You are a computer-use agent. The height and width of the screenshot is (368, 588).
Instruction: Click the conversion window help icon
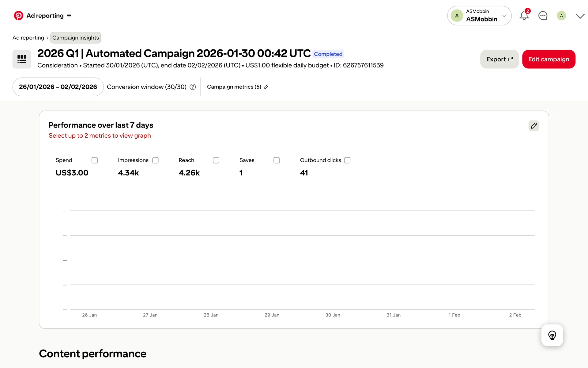193,87
